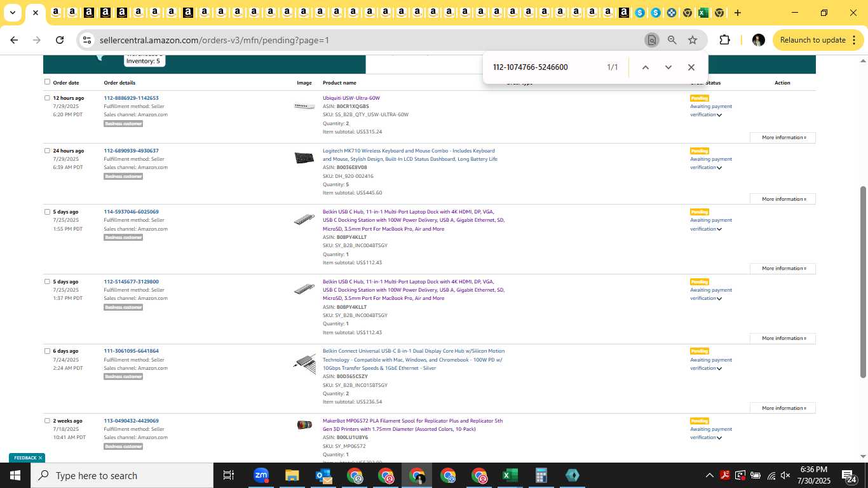
Task: Expand verification chevron for Belkin Connect order
Action: click(719, 369)
